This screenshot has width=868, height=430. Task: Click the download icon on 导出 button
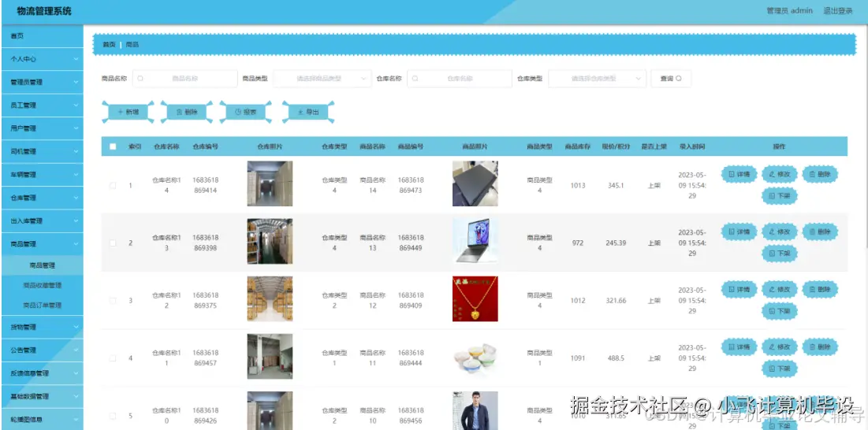pyautogui.click(x=300, y=112)
